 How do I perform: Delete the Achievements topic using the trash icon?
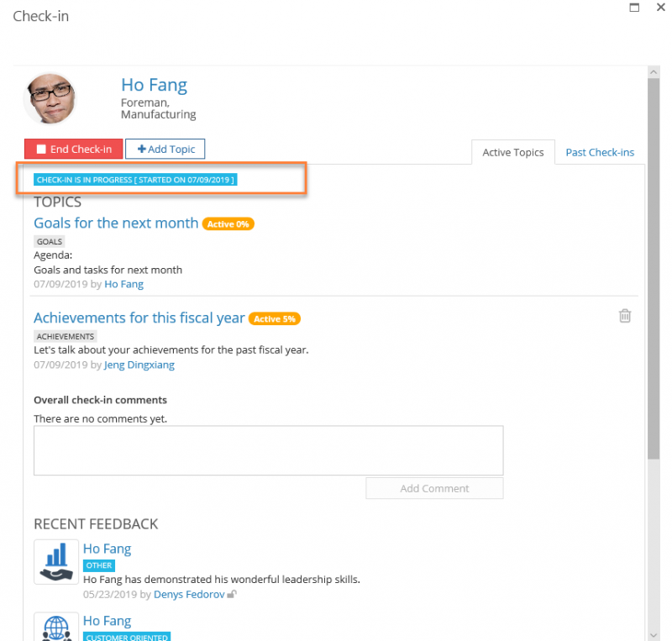[x=625, y=315]
